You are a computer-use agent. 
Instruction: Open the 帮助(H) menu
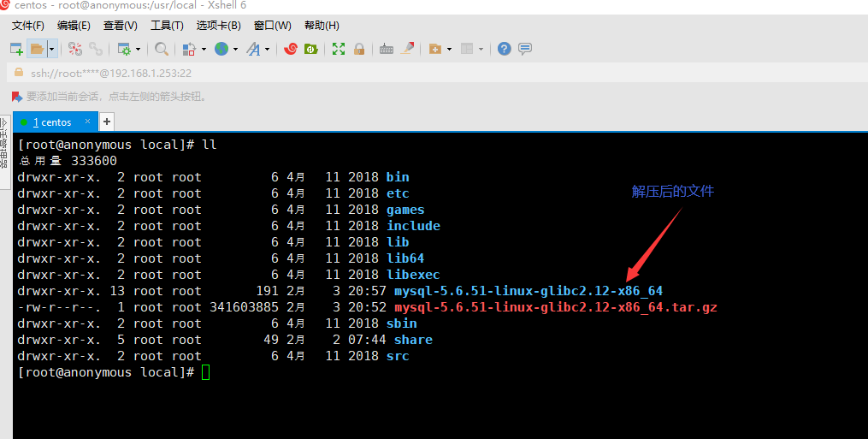(x=322, y=26)
